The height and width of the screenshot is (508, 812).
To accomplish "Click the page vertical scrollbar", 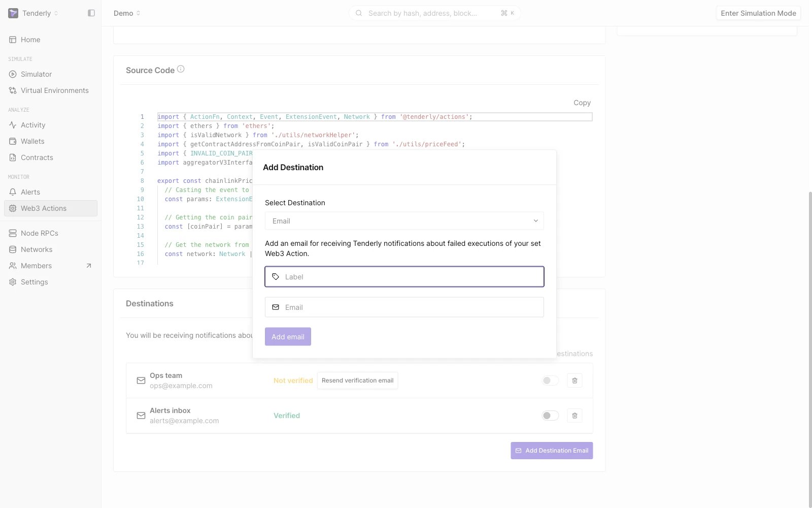I will coord(810,350).
